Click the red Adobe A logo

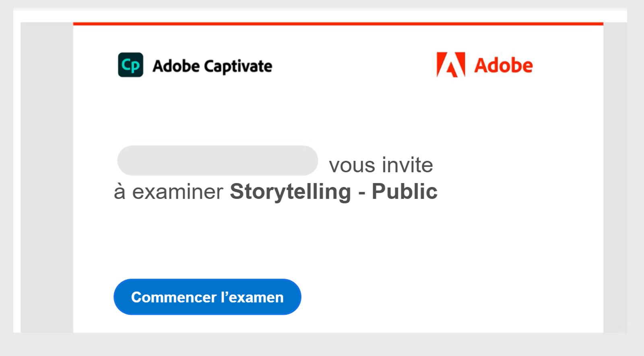451,64
